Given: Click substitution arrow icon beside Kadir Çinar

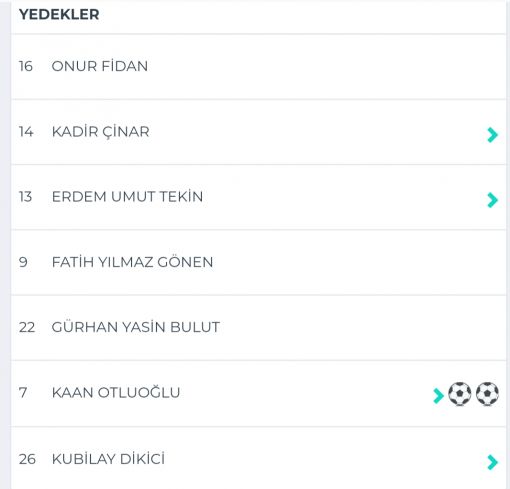Looking at the screenshot, I should click(492, 135).
